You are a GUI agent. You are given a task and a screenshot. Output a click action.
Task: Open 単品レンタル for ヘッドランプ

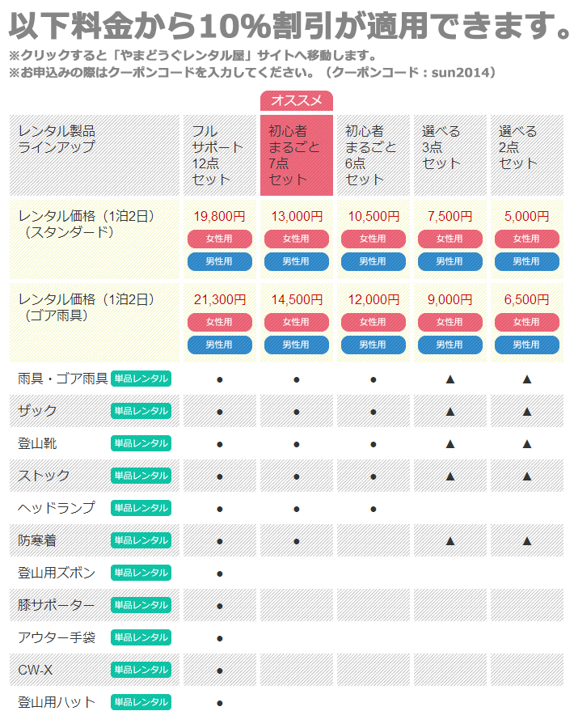pos(141,508)
